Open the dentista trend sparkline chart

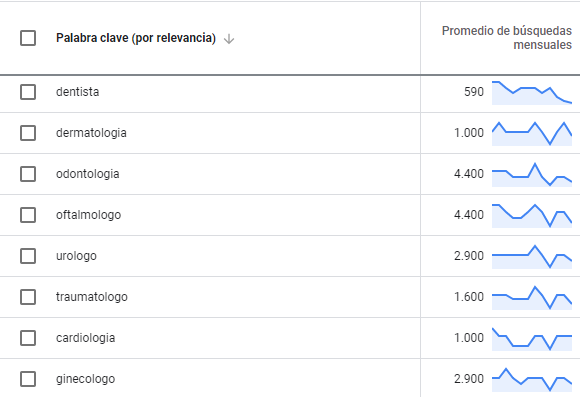(532, 93)
